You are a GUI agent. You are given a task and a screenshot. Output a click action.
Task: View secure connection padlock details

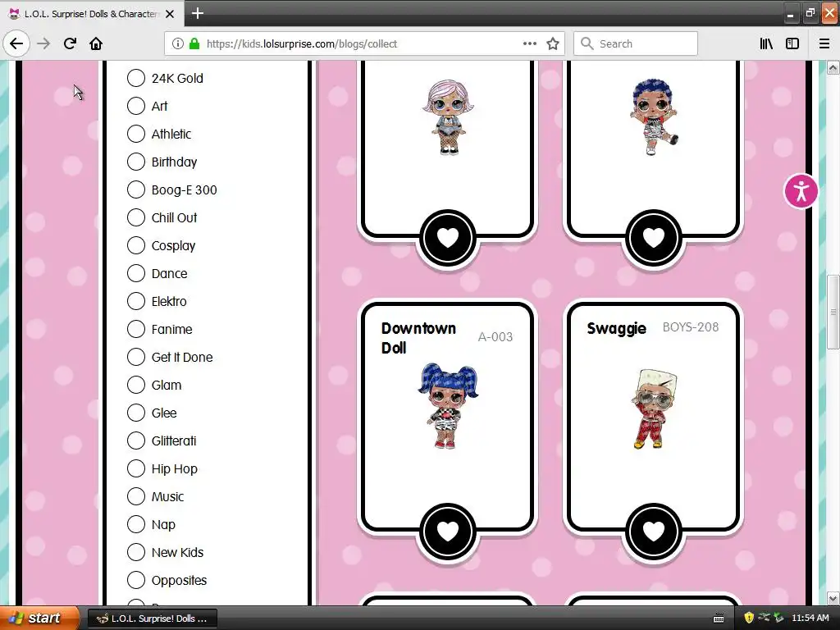[x=194, y=43]
